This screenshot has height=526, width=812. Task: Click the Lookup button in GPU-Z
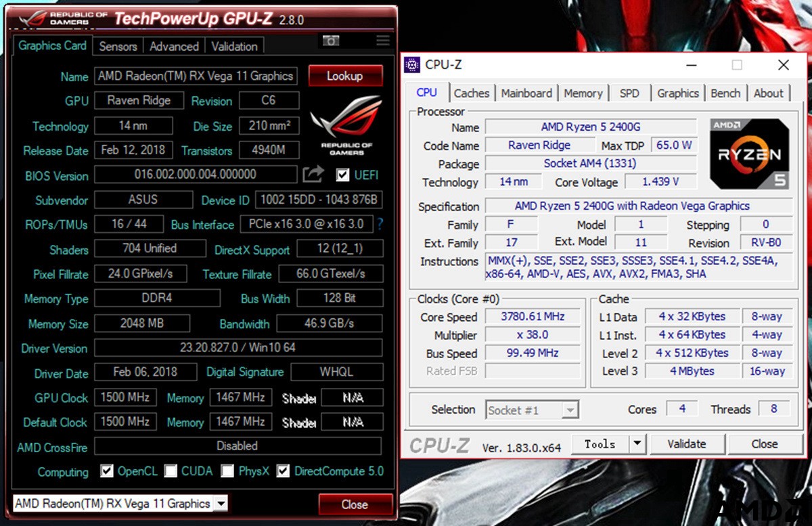coord(345,76)
